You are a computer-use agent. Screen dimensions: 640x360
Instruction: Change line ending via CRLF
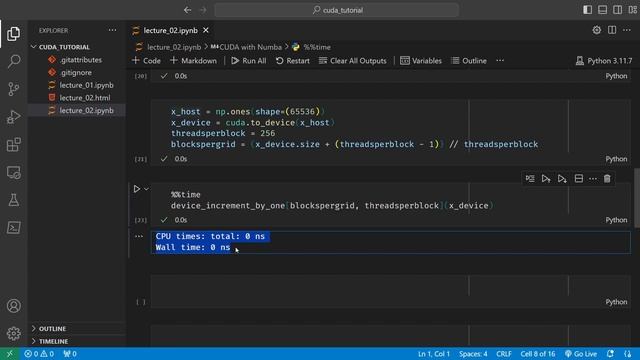[504, 354]
